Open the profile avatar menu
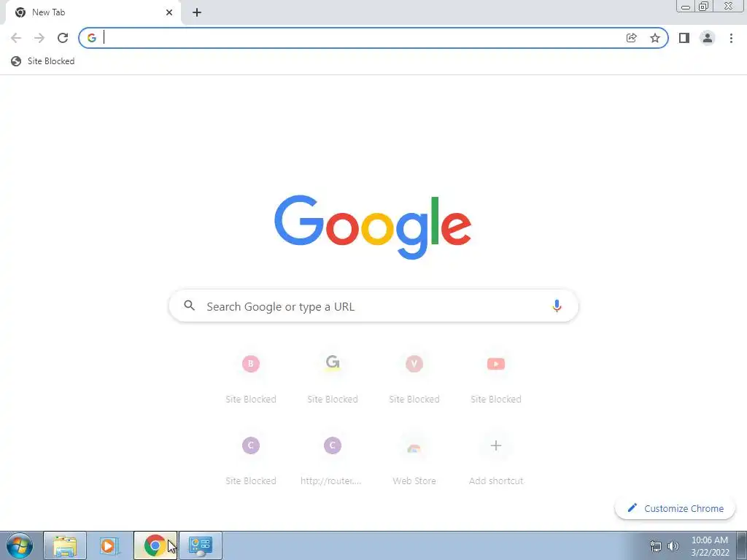Viewport: 747px width, 560px height. coord(708,38)
